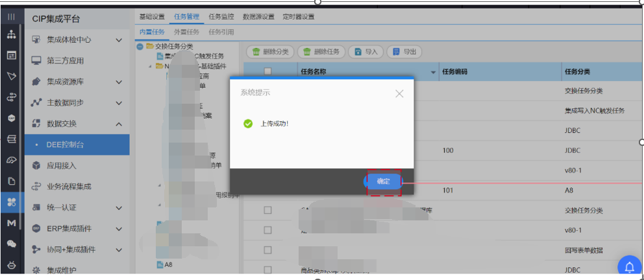Image resolution: width=644 pixels, height=280 pixels.
Task: Select the 任务引用 sub-tab
Action: 221,32
